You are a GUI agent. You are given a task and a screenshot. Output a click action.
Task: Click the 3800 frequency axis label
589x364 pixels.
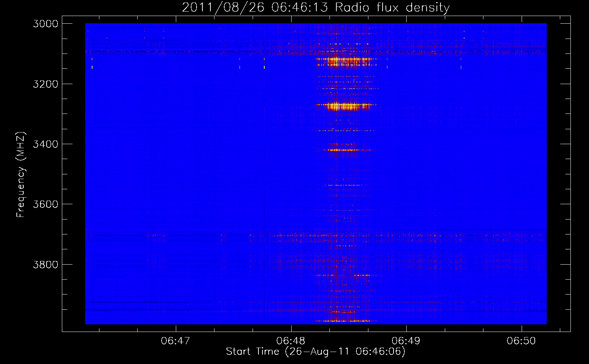(x=46, y=265)
